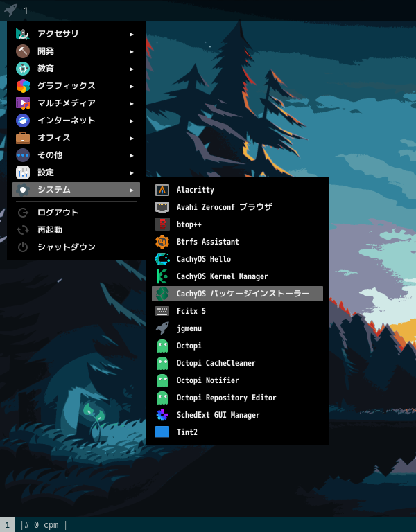The image size is (416, 532).
Task: Select the システム menu category
Action: [x=76, y=190]
